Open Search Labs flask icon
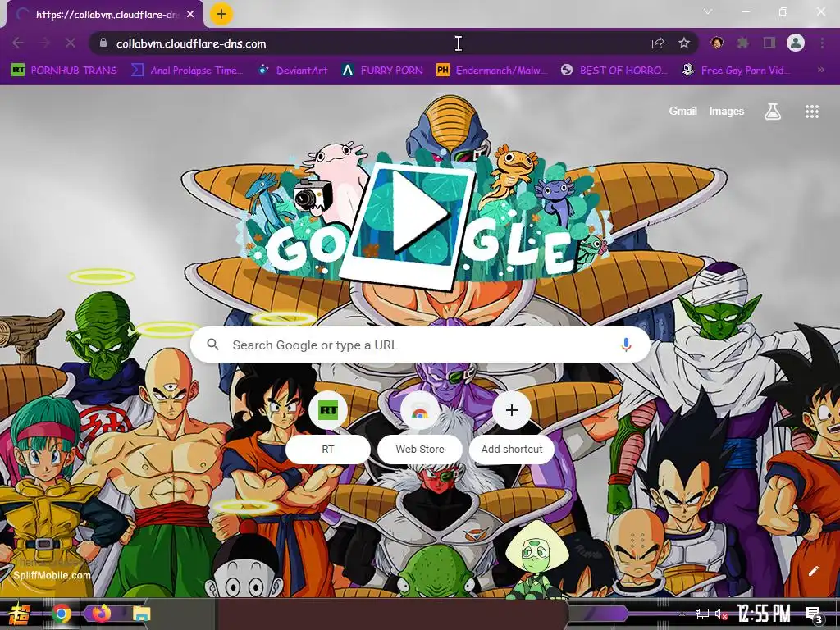 tap(773, 112)
